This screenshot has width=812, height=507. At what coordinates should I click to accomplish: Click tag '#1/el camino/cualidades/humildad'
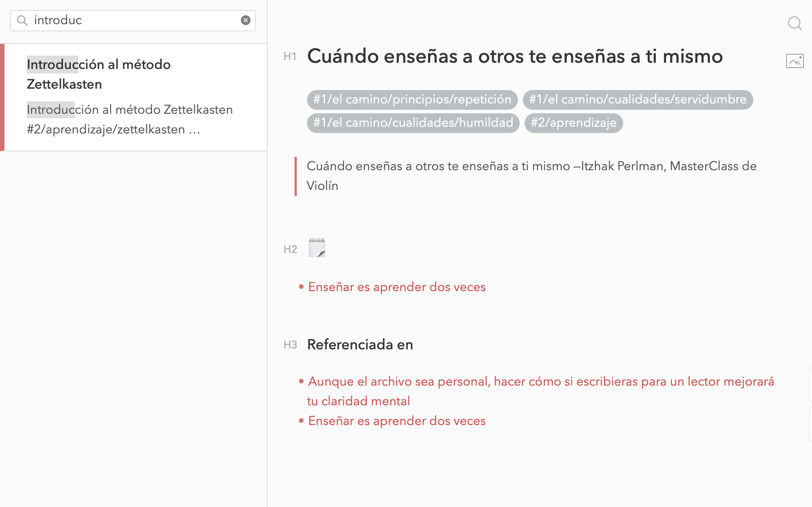pos(413,123)
